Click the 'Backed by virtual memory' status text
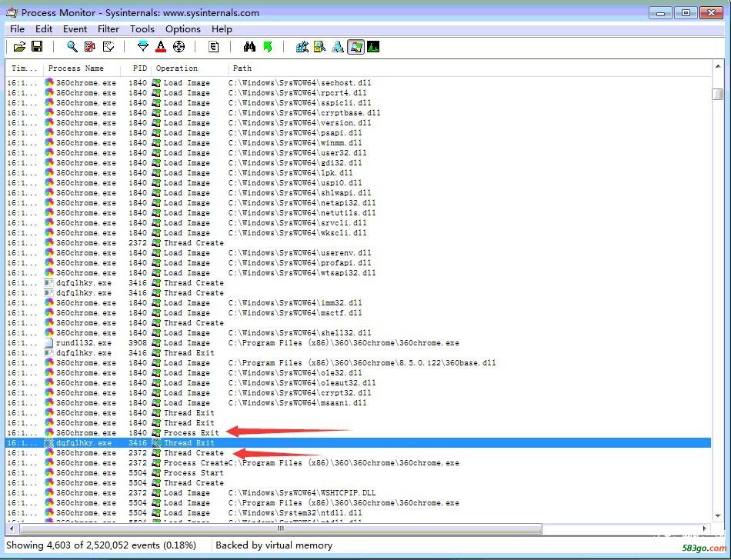Screen dimensions: 731x560 (274, 545)
